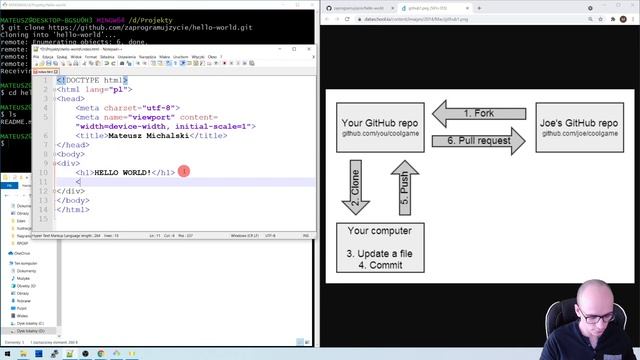Image resolution: width=640 pixels, height=360 pixels.
Task: Click the Zoom In icon in Notepad++
Action: (138, 63)
